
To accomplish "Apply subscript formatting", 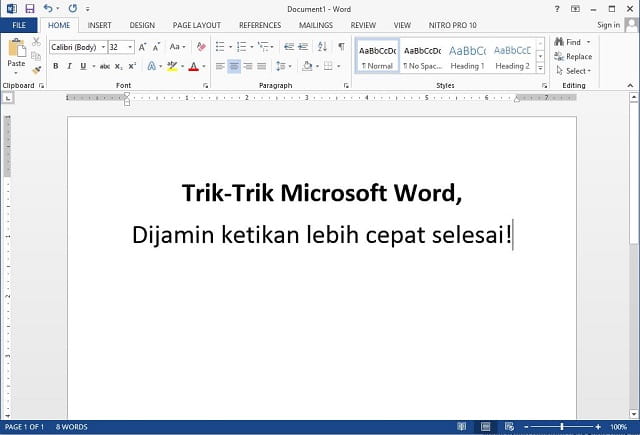I will (118, 66).
